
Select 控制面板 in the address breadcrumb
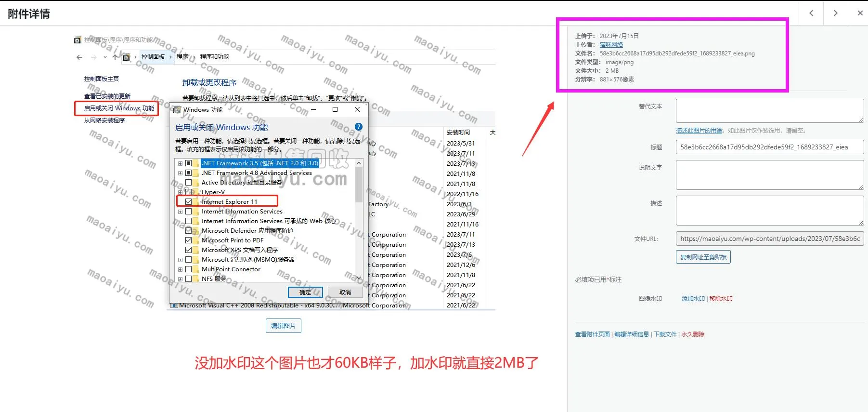[153, 57]
